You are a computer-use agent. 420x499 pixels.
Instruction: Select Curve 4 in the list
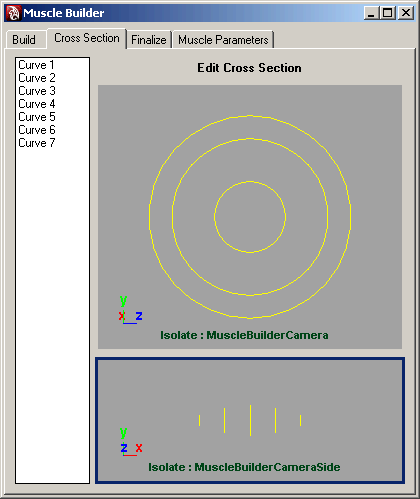[37, 104]
